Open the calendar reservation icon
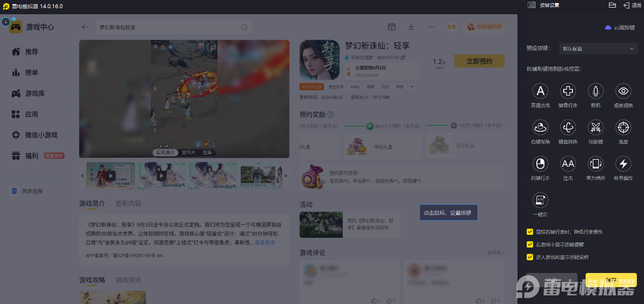Viewport: 644px width, 304px height. (392, 27)
